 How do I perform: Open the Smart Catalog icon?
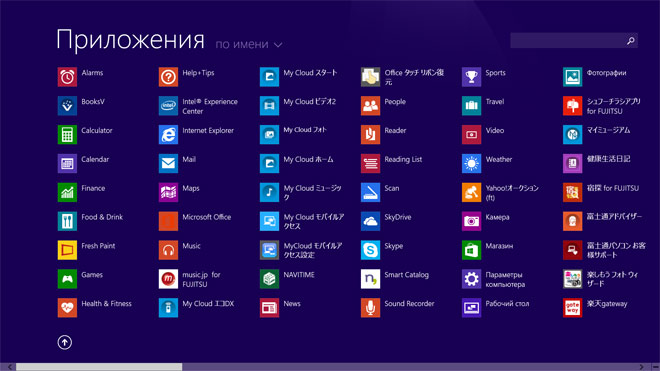(x=370, y=279)
